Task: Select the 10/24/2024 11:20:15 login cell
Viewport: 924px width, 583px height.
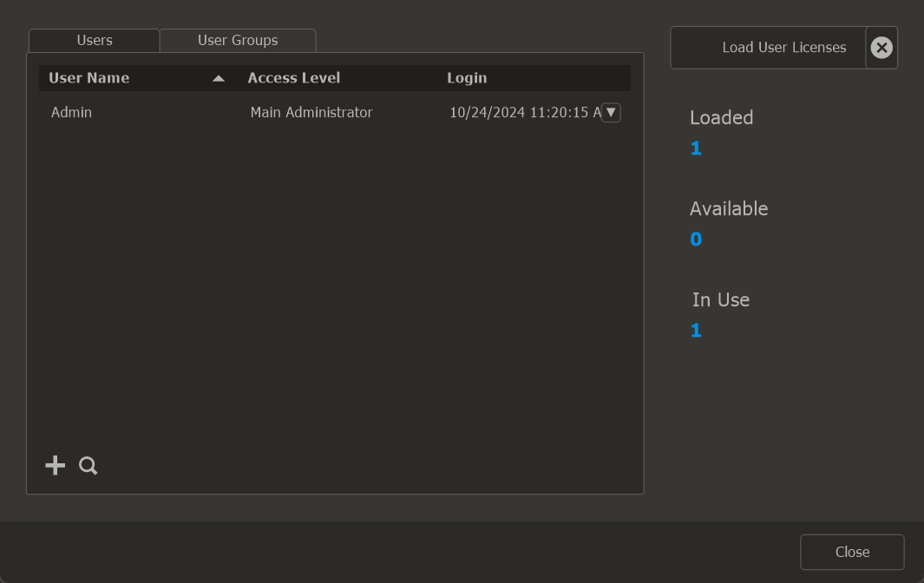Action: (x=524, y=112)
